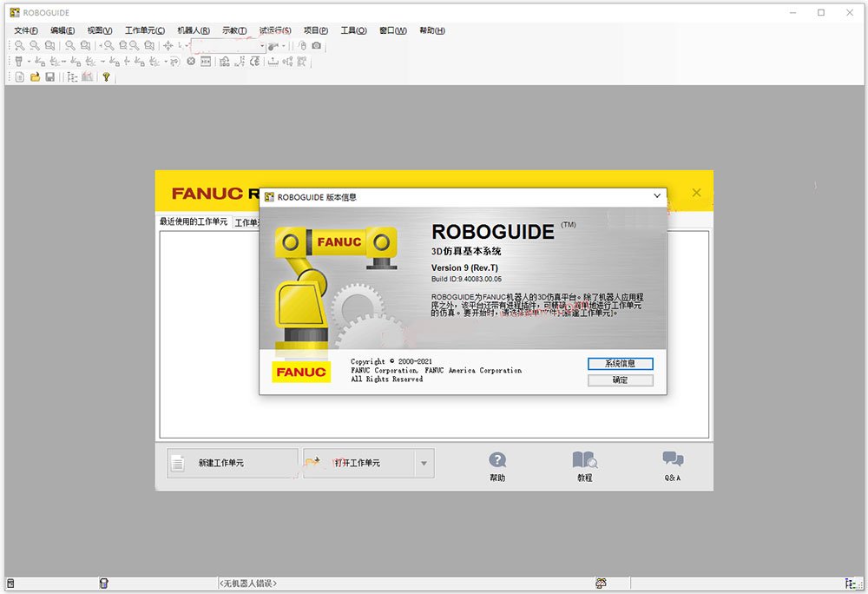Open the 文件(F) menu

click(26, 30)
